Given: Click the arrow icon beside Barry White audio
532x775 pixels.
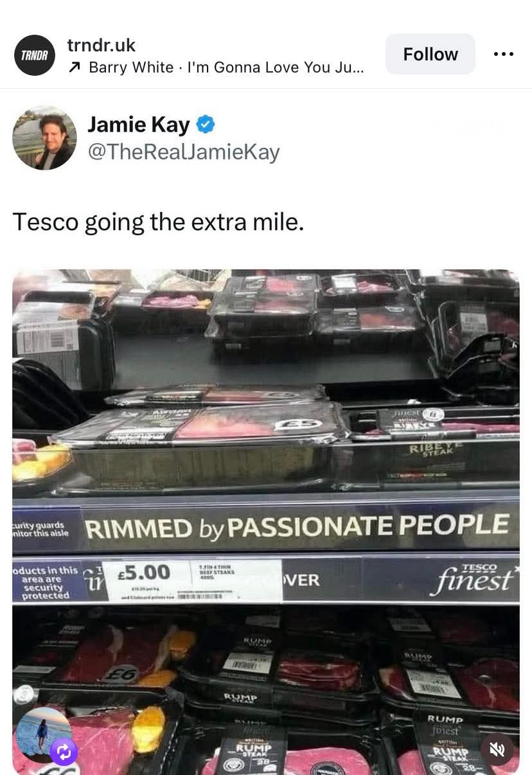Looking at the screenshot, I should (x=75, y=67).
